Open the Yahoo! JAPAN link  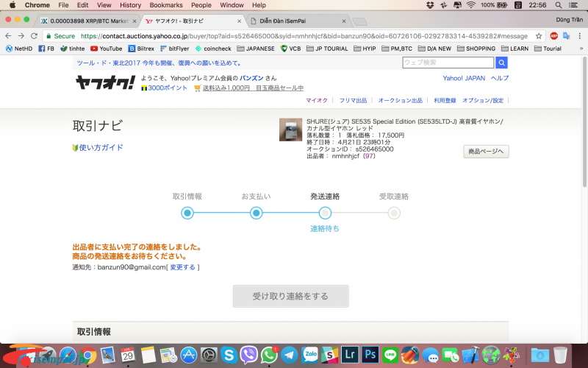(464, 78)
